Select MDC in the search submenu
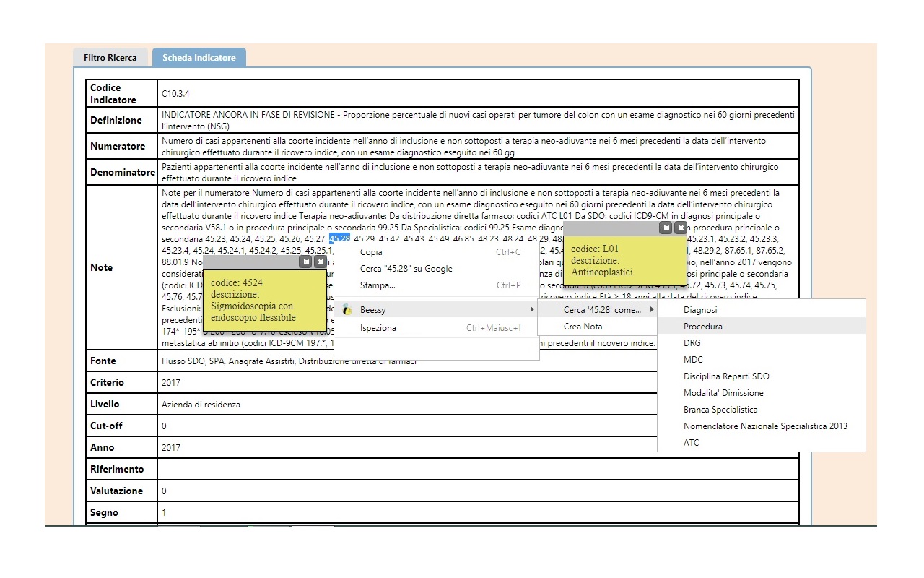Image resolution: width=924 pixels, height=578 pixels. point(762,360)
